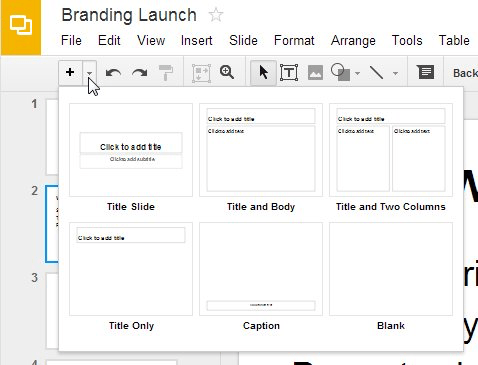Click the new slide plus button
Image resolution: width=478 pixels, height=365 pixels.
(70, 72)
